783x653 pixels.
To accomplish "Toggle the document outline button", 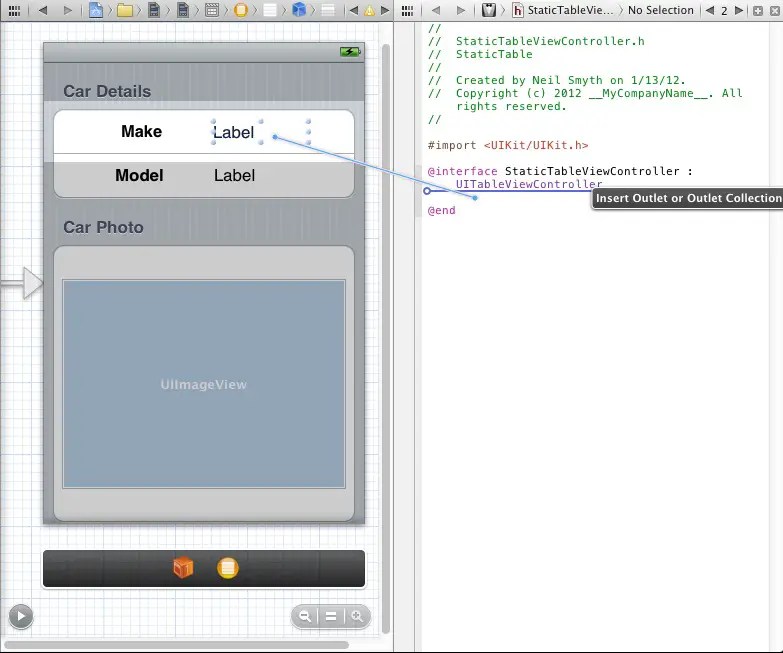I will coord(20,616).
